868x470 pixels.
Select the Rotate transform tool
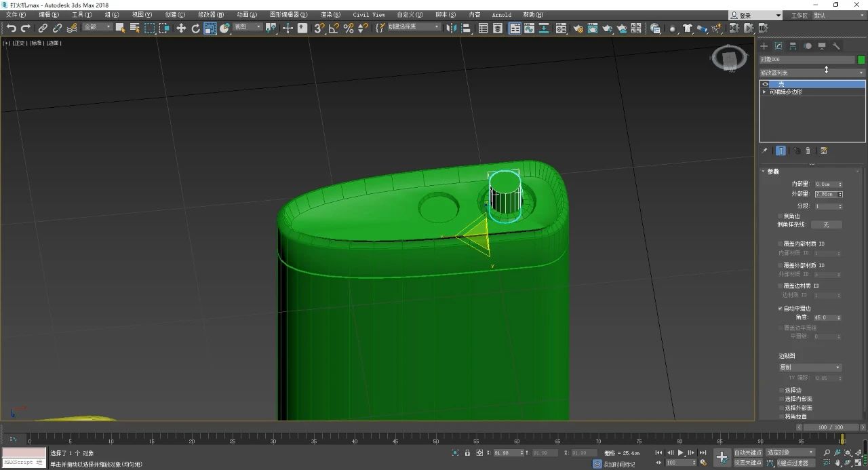[x=196, y=28]
